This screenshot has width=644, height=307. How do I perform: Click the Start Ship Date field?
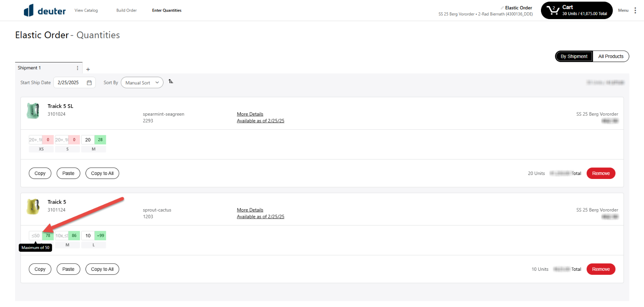coord(74,83)
